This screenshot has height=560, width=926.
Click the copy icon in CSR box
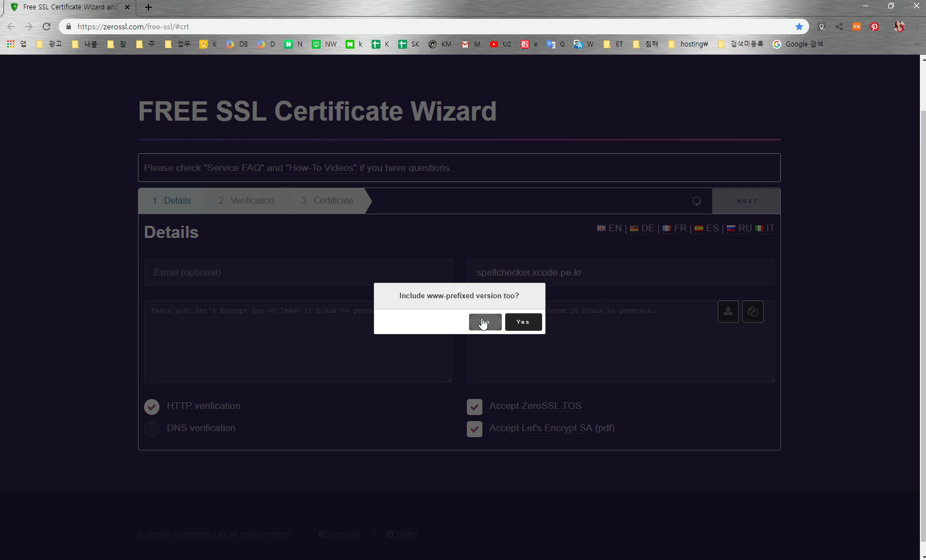[x=753, y=312]
